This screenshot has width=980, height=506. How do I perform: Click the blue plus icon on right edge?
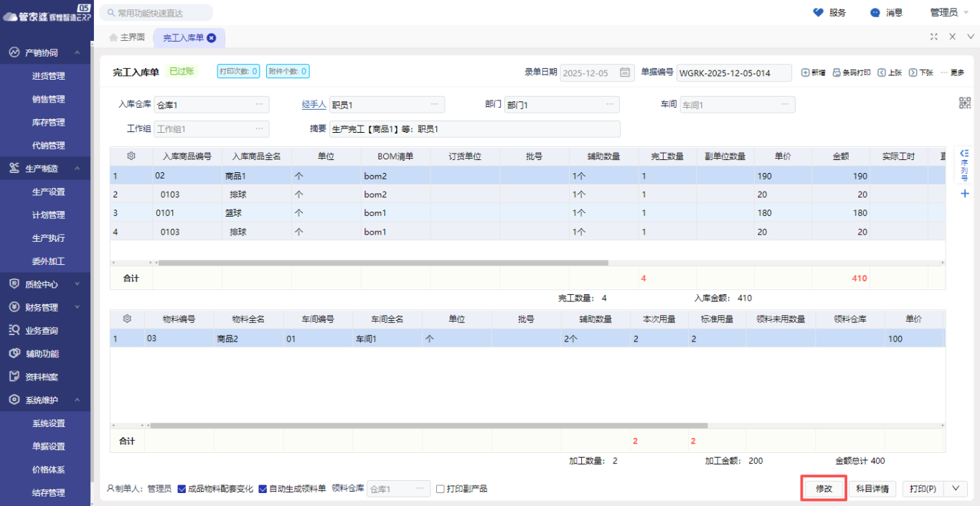pyautogui.click(x=964, y=194)
